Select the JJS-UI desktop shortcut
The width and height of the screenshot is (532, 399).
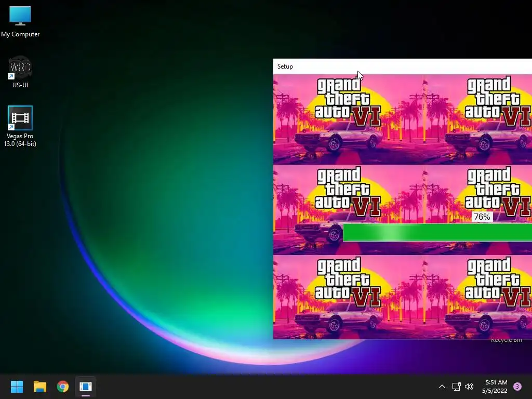[x=20, y=72]
